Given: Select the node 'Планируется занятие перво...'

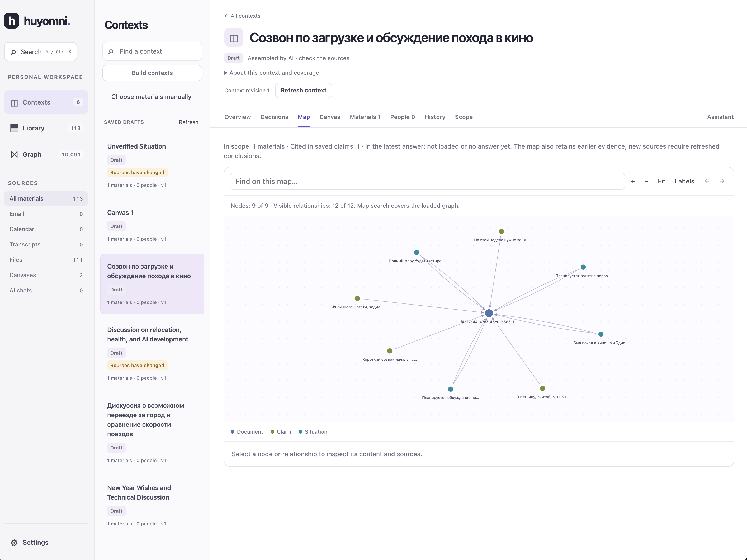Looking at the screenshot, I should 583,267.
